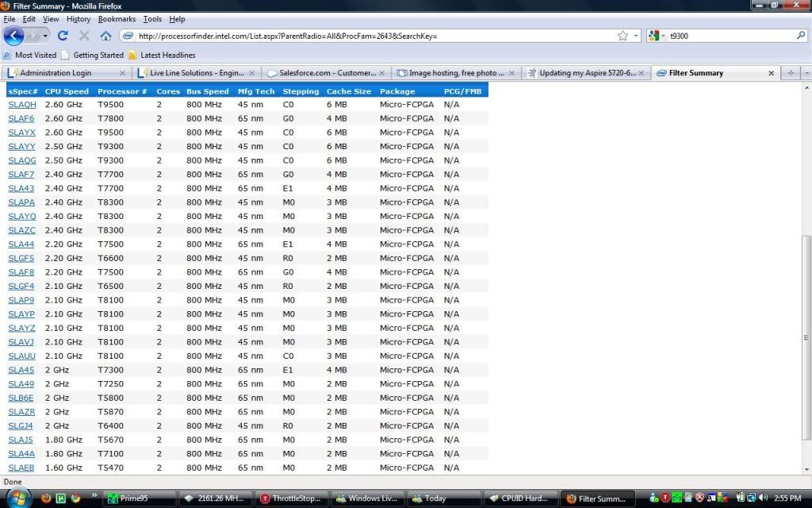Open the Most Visited bookmarks folder
The image size is (812, 508).
[x=29, y=55]
